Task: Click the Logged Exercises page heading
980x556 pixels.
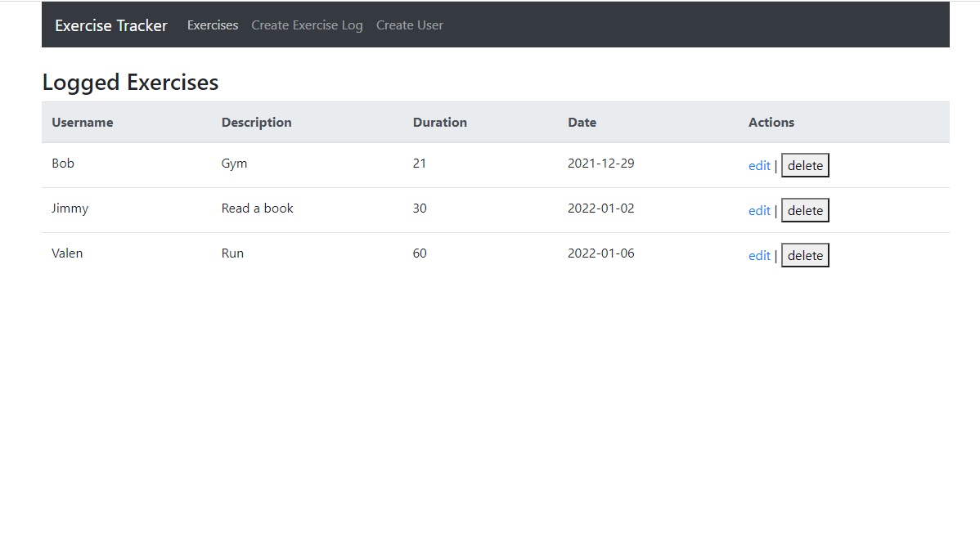Action: (130, 82)
